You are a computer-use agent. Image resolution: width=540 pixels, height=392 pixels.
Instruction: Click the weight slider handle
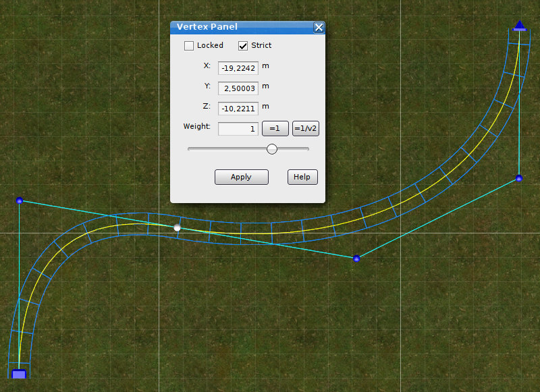tap(272, 149)
